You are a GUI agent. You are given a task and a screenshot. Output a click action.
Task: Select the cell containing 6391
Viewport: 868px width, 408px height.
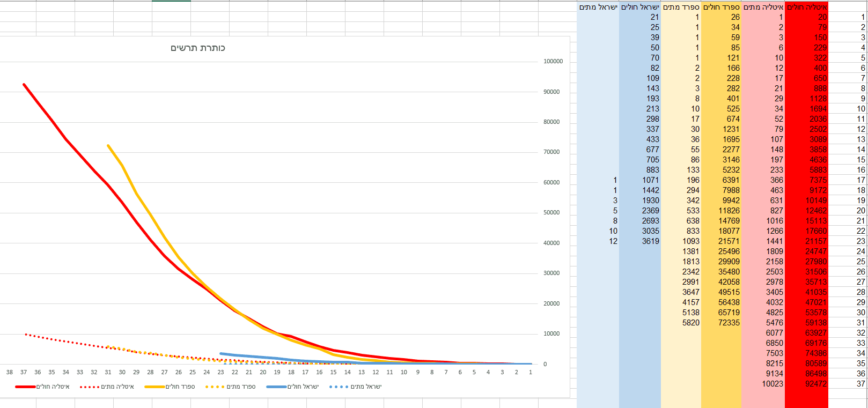pyautogui.click(x=721, y=180)
